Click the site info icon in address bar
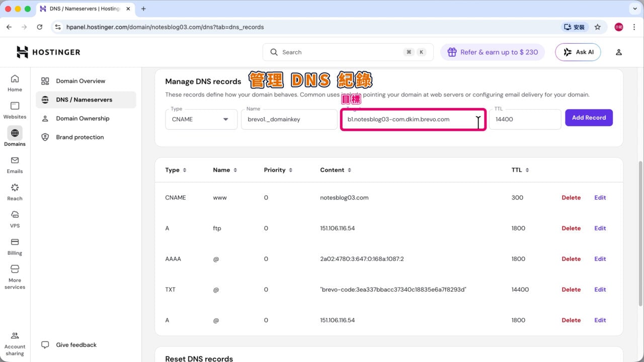The image size is (644, 362). (x=58, y=27)
